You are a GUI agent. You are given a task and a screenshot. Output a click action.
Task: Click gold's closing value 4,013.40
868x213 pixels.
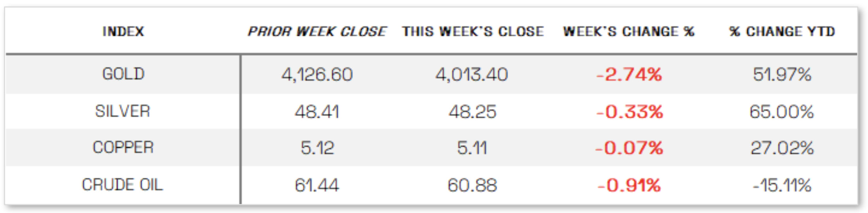(x=472, y=74)
